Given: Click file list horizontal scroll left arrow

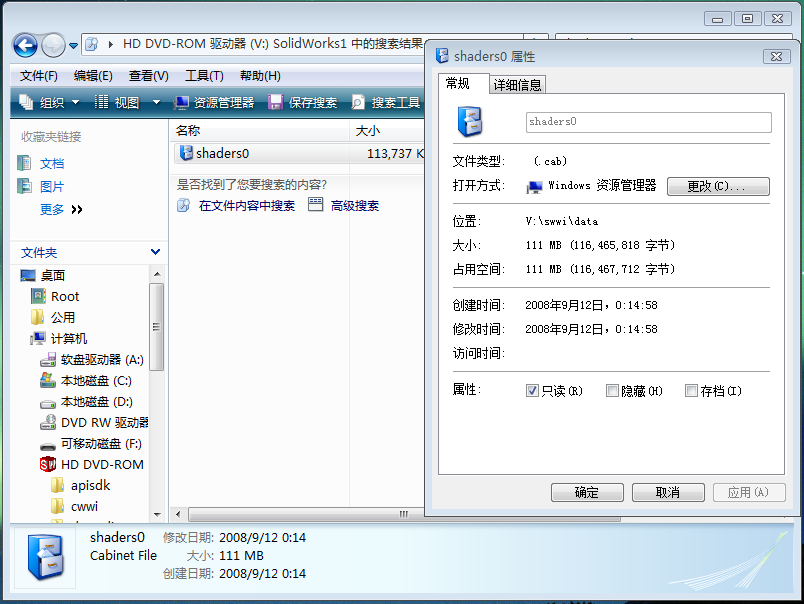Looking at the screenshot, I should coord(178,514).
